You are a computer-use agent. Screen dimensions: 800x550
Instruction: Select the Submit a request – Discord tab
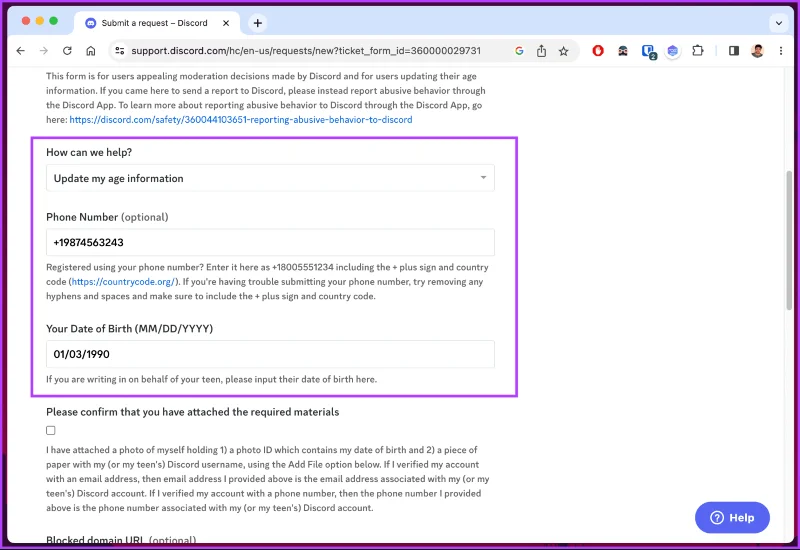tap(157, 23)
